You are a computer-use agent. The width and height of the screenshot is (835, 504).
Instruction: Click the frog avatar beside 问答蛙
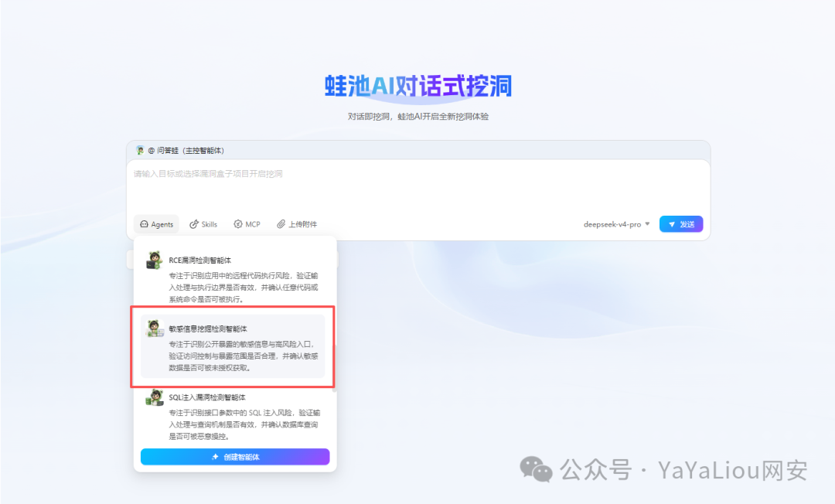[x=140, y=150]
